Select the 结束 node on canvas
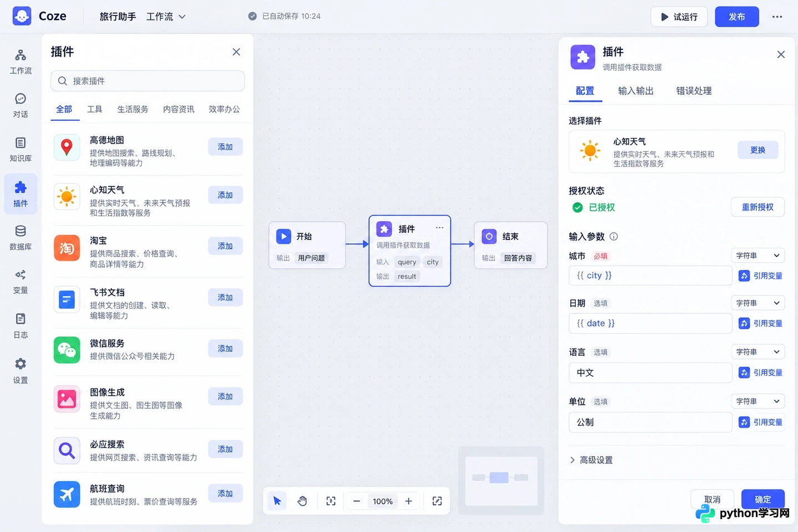 (510, 245)
